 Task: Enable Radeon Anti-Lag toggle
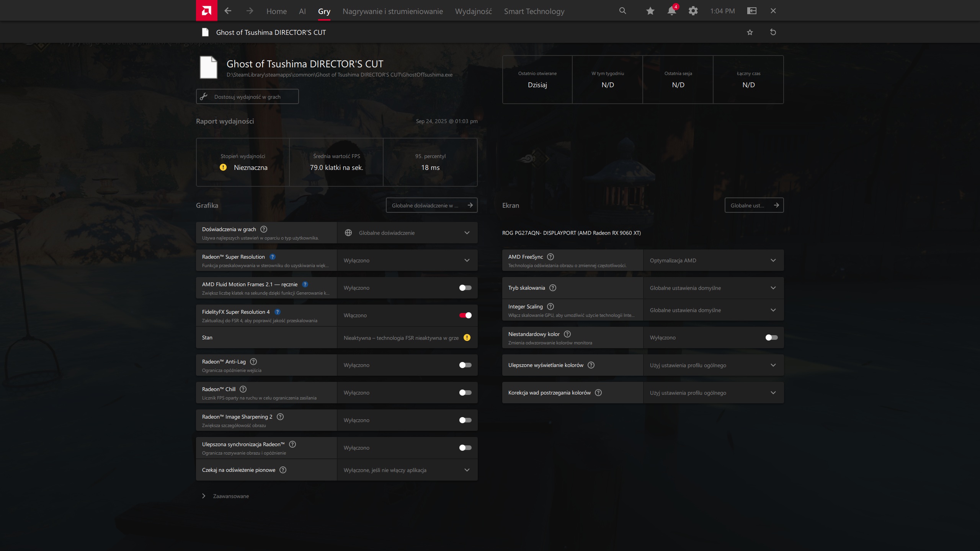[465, 365]
